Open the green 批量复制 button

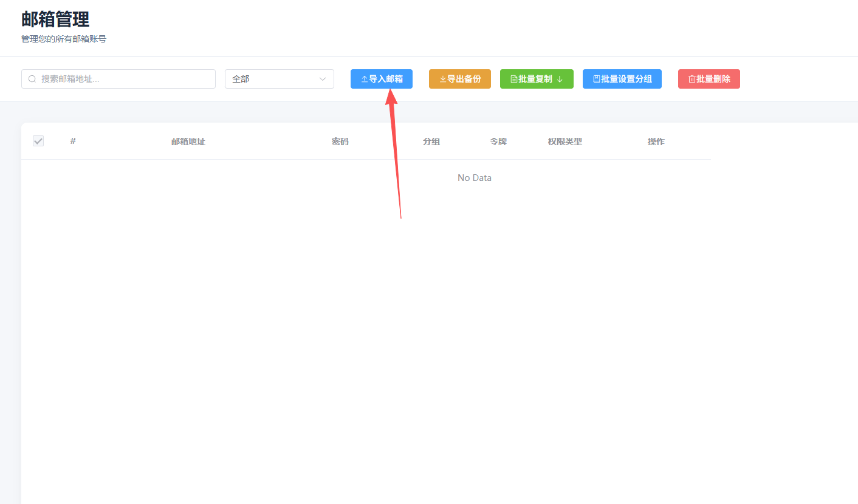[x=537, y=79]
